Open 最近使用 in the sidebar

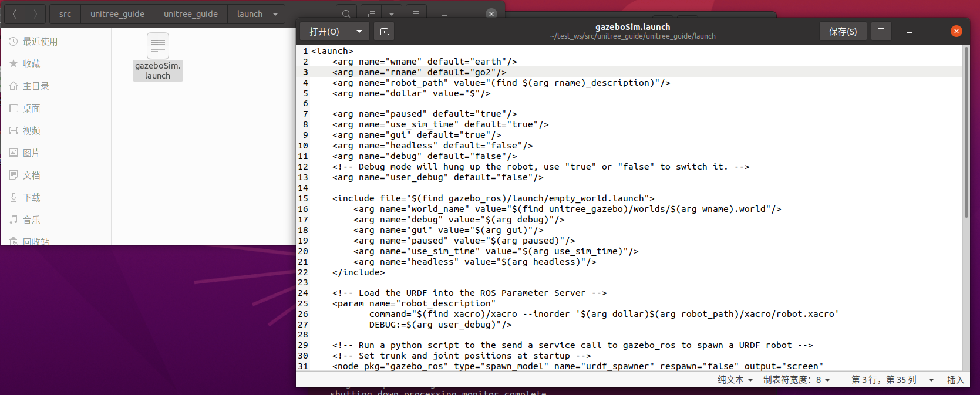point(40,42)
